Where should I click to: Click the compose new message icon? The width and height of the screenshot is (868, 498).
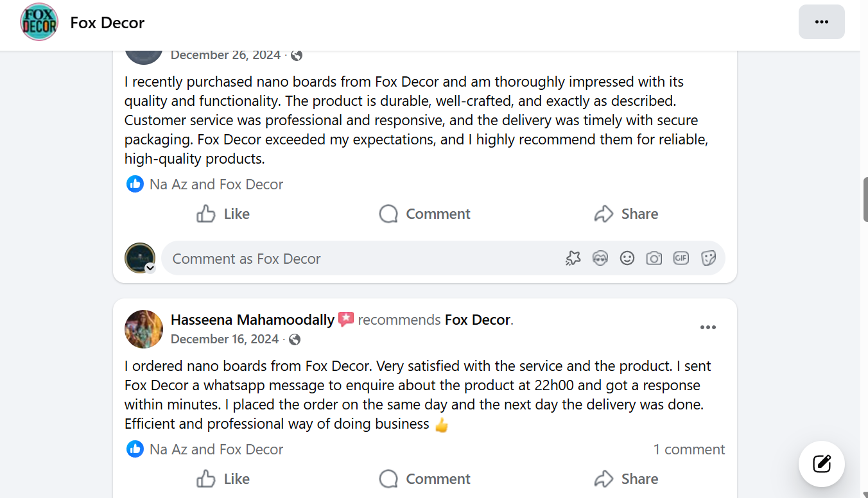tap(822, 463)
